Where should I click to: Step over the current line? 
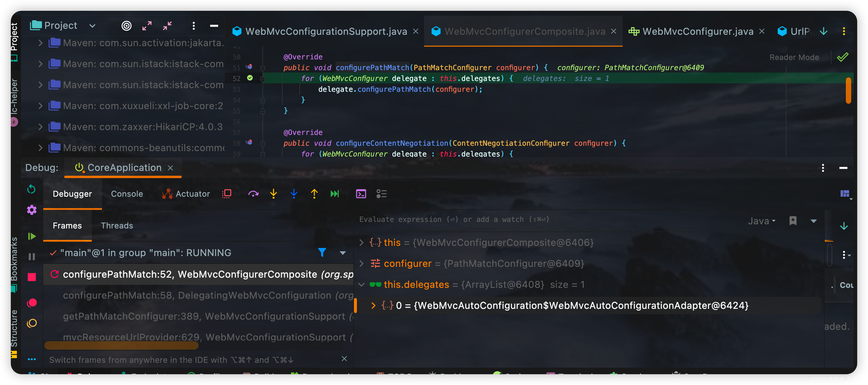(253, 194)
